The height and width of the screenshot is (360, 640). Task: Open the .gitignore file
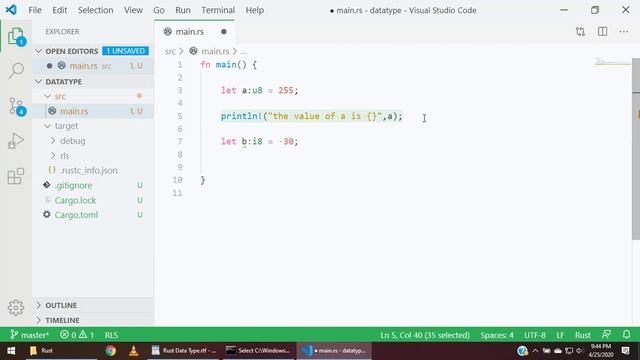point(73,185)
